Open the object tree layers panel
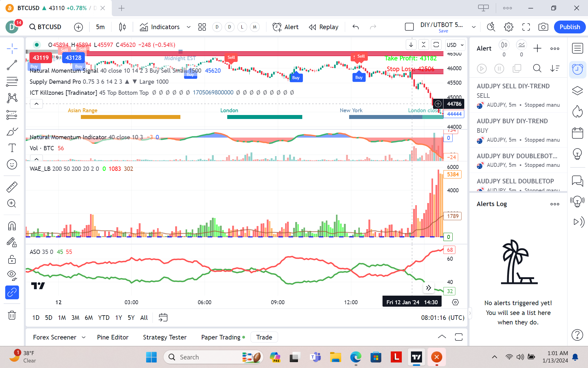 coord(577,91)
